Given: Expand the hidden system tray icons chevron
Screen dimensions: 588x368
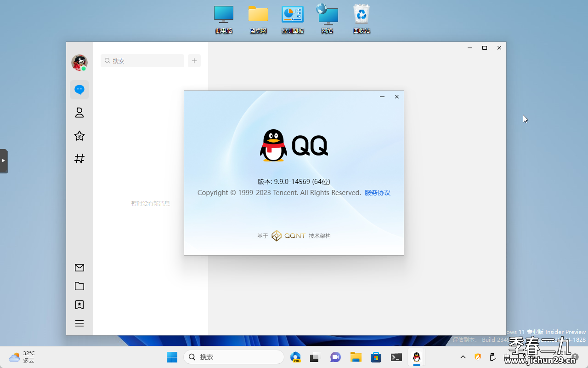Looking at the screenshot, I should coord(463,357).
